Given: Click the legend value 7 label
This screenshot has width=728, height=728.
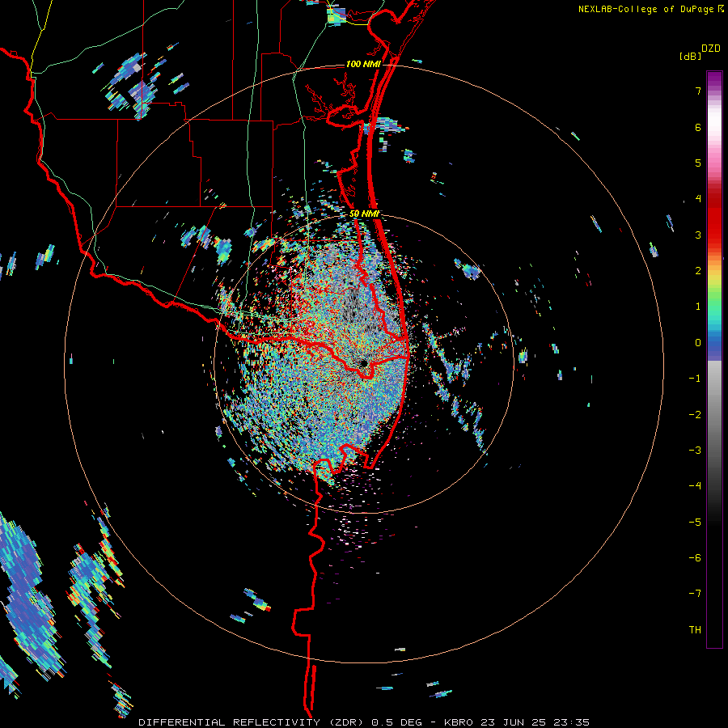Looking at the screenshot, I should click(x=698, y=91).
